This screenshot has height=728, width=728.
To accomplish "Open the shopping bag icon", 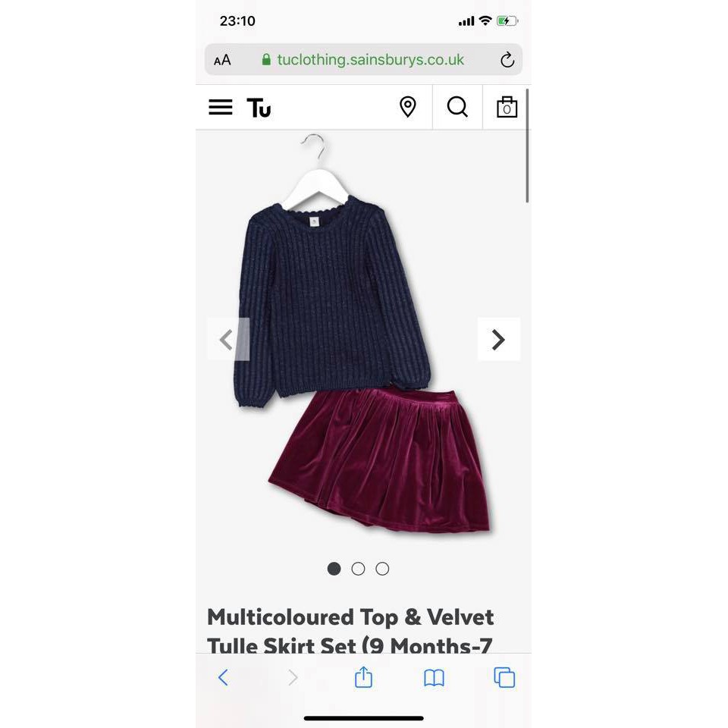I will 507,107.
